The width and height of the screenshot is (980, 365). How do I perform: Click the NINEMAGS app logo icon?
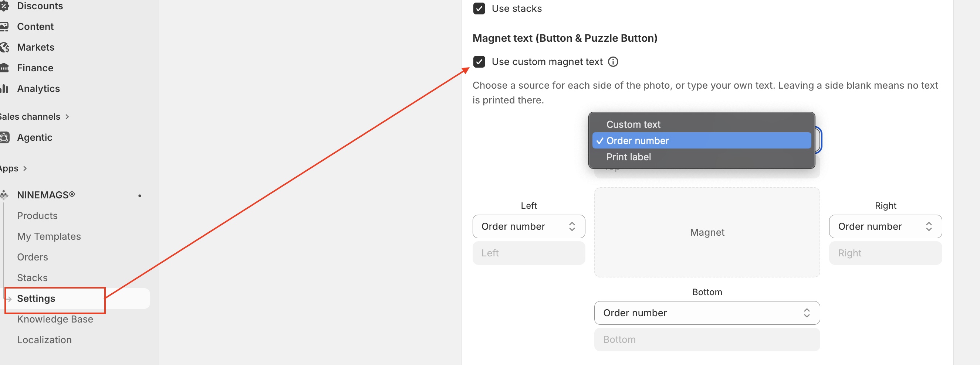[4, 195]
